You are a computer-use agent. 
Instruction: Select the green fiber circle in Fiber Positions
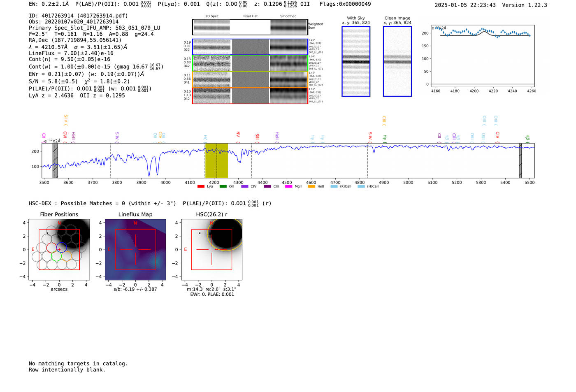pos(56,256)
